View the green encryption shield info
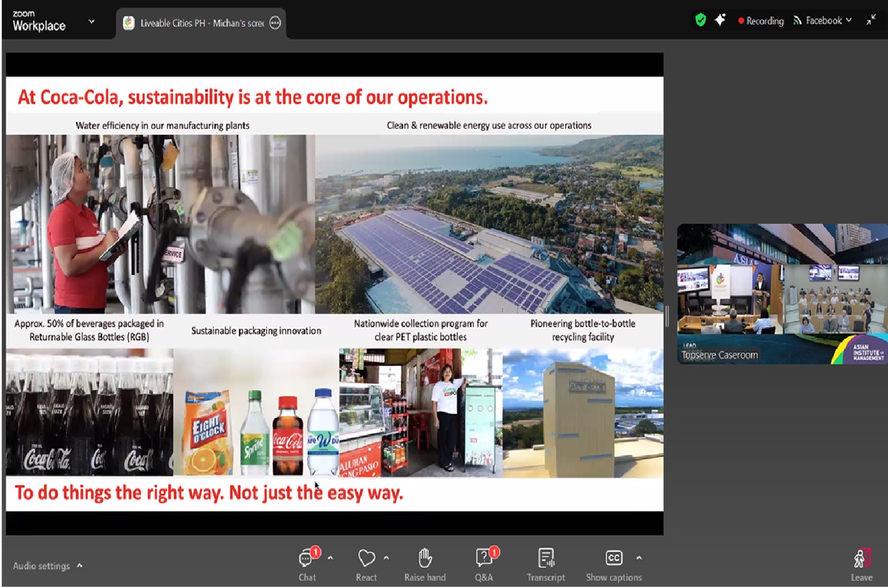The image size is (888, 588). coord(700,20)
